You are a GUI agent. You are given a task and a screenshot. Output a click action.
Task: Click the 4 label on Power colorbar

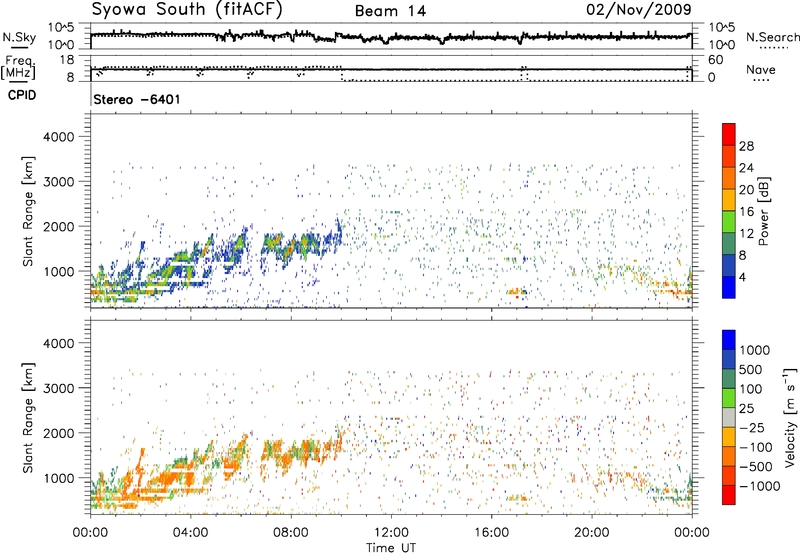point(743,277)
